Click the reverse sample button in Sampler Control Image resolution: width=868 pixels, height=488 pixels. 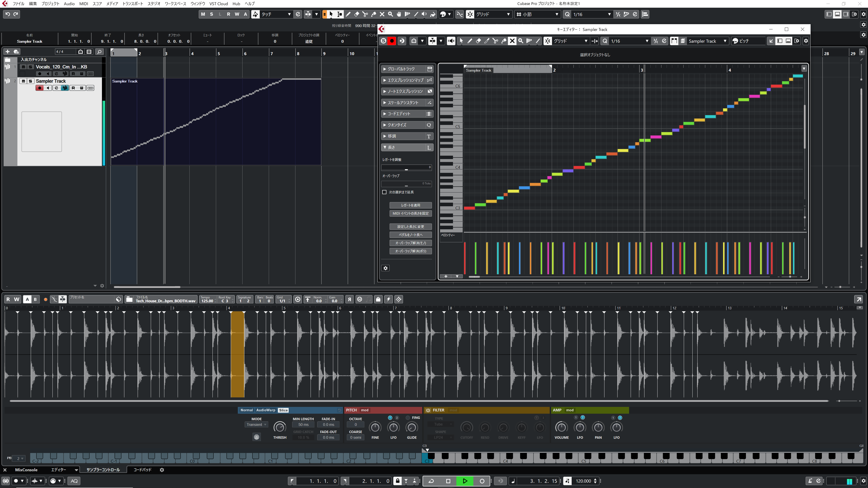point(349,299)
